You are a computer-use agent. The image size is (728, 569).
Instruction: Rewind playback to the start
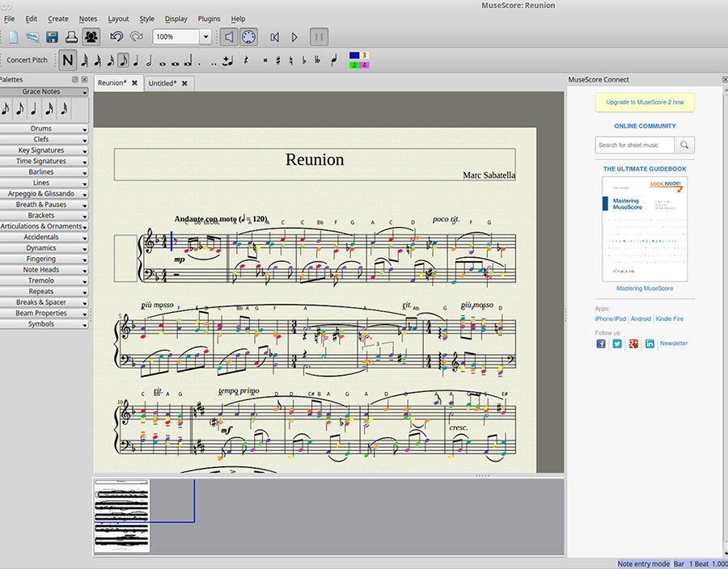coord(275,37)
